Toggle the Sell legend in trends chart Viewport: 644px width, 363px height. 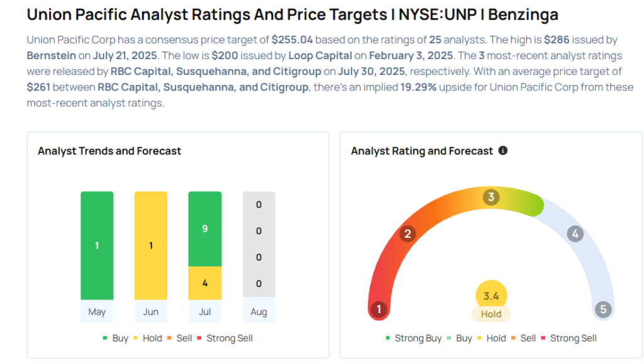coord(180,338)
